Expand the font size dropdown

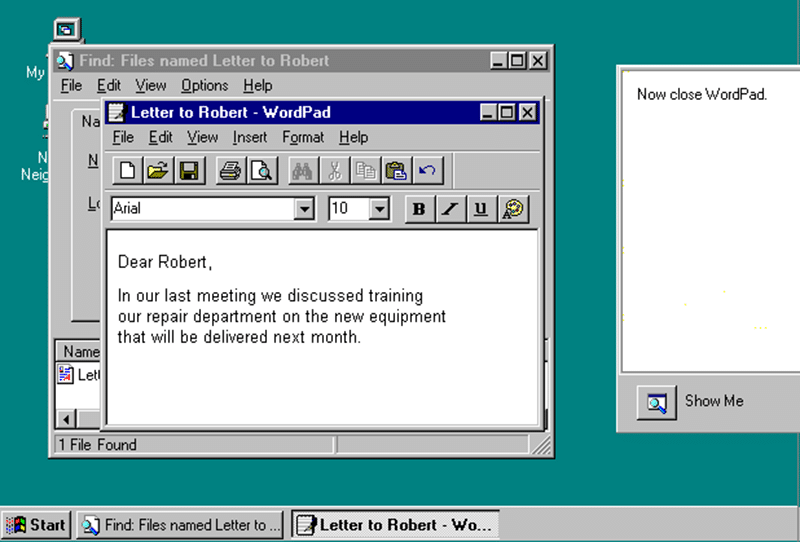[379, 209]
